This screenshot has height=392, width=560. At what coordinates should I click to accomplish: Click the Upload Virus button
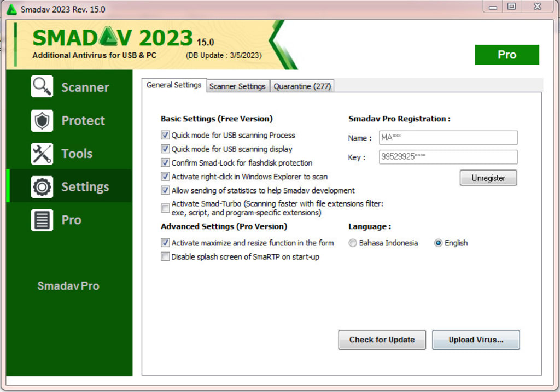pos(475,340)
